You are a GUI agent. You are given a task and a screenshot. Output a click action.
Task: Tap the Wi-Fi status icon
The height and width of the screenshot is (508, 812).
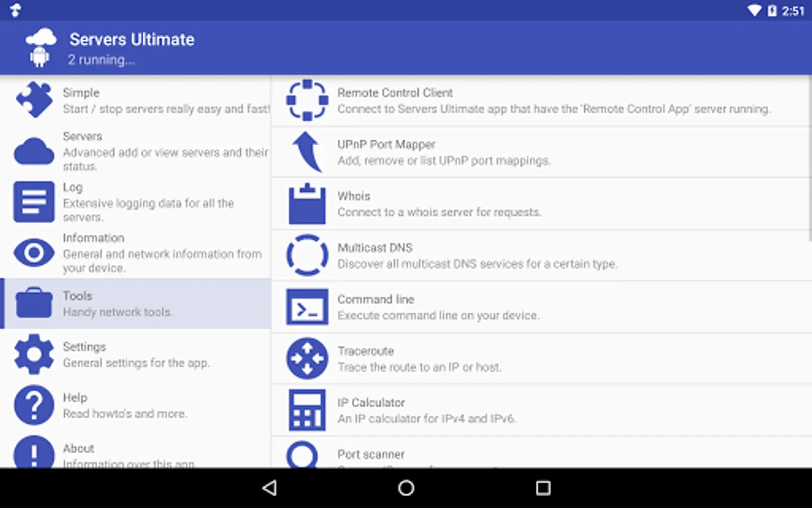[754, 11]
